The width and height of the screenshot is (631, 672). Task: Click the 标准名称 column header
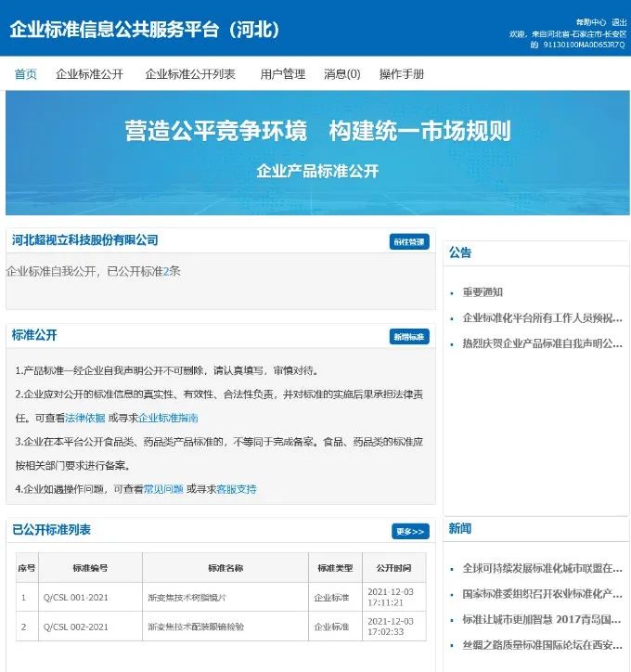(225, 568)
